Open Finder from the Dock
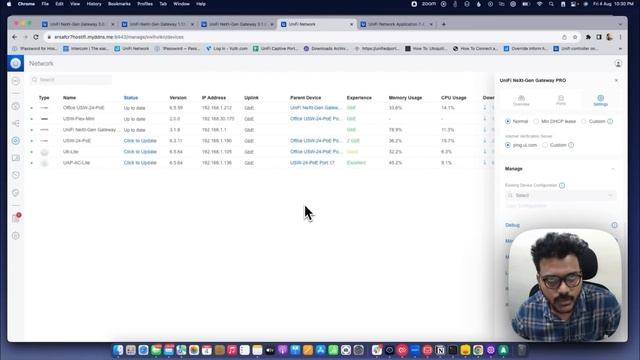Viewport: 640px width, 360px height. [x=118, y=350]
